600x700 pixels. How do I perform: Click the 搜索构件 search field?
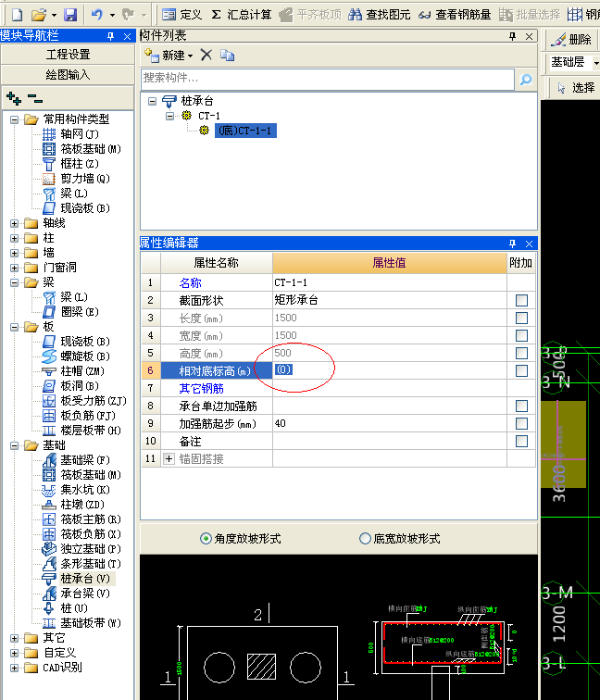coord(328,78)
